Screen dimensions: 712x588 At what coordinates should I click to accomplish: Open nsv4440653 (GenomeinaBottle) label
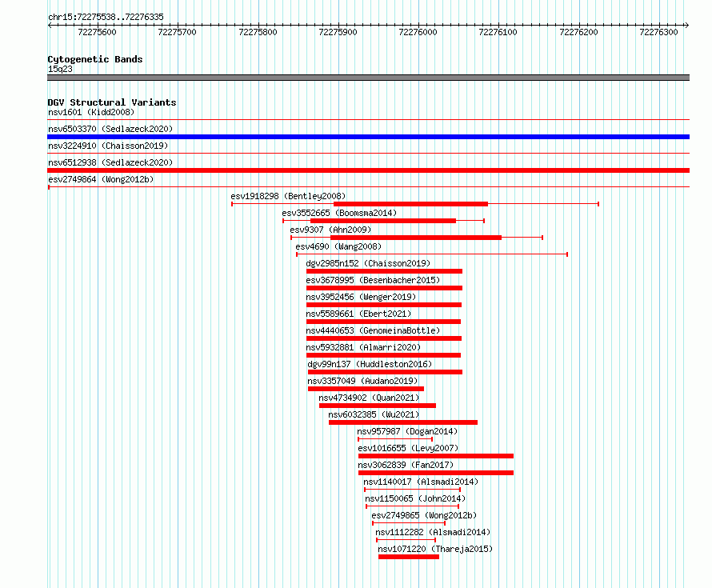[x=373, y=330]
